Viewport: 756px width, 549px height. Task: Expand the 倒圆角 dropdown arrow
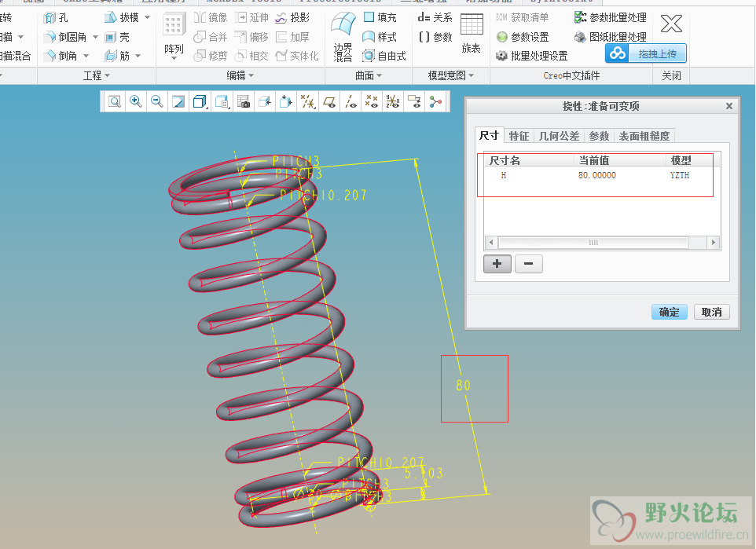(95, 37)
